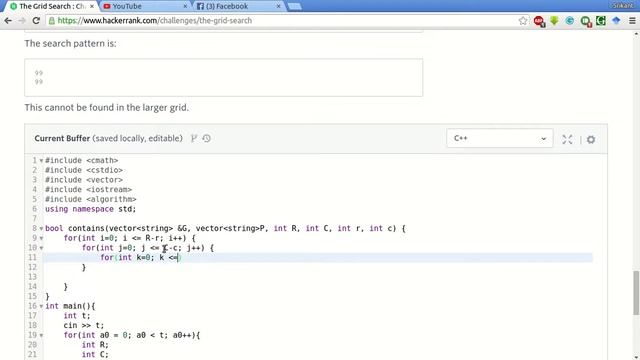Screen dimensions: 640x360
Task: Click the empty line 13 in editor
Action: tap(318, 277)
